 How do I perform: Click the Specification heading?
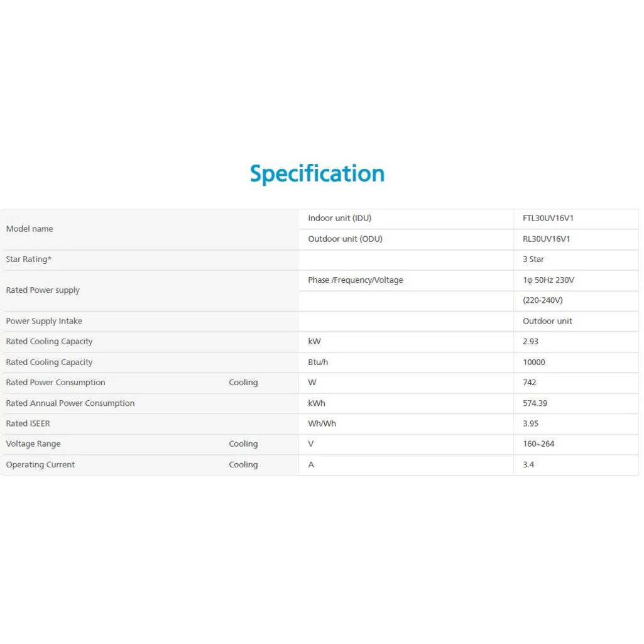pos(317,173)
